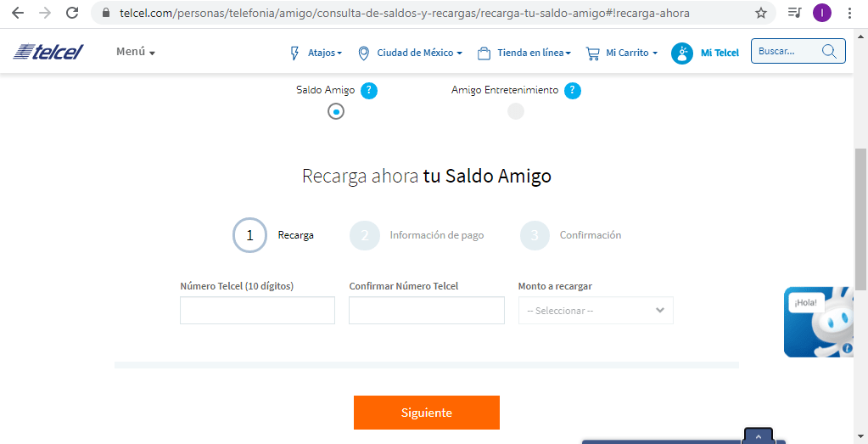Open the Mi Carrito dropdown
The height and width of the screenshot is (444, 868).
(x=631, y=53)
